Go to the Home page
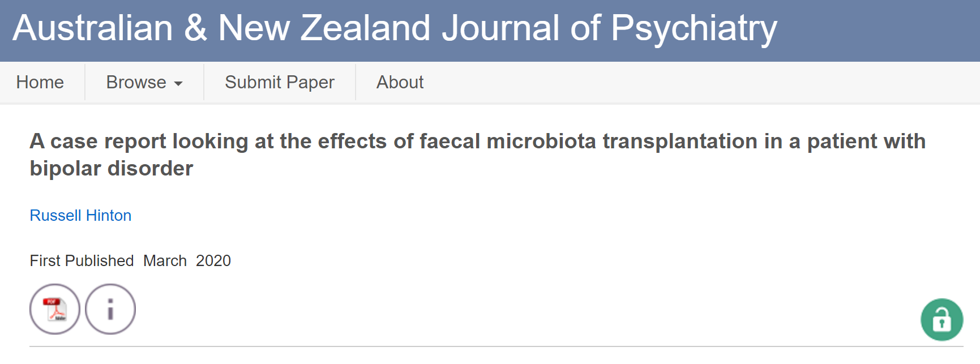 (40, 82)
